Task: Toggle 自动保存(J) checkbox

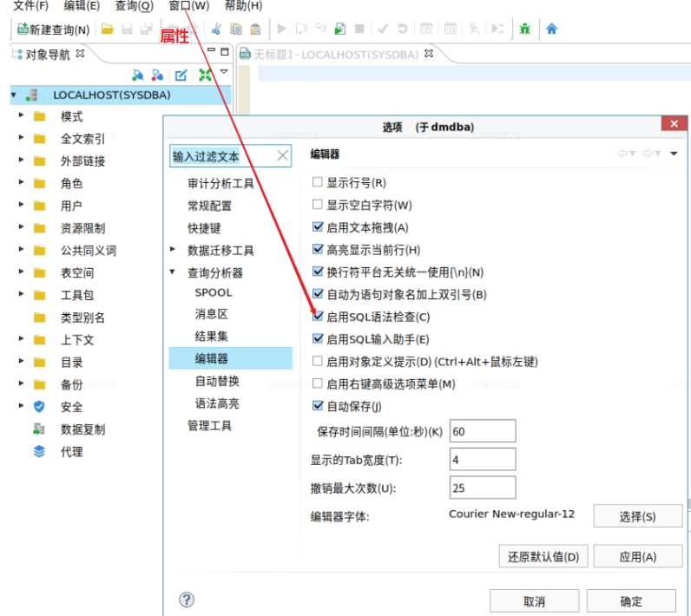Action: [x=318, y=405]
